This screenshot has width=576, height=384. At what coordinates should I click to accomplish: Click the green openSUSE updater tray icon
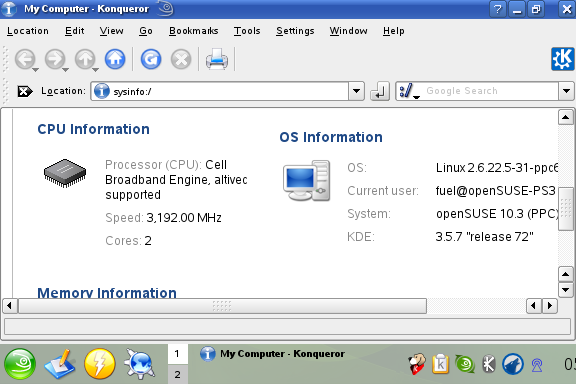tap(465, 364)
